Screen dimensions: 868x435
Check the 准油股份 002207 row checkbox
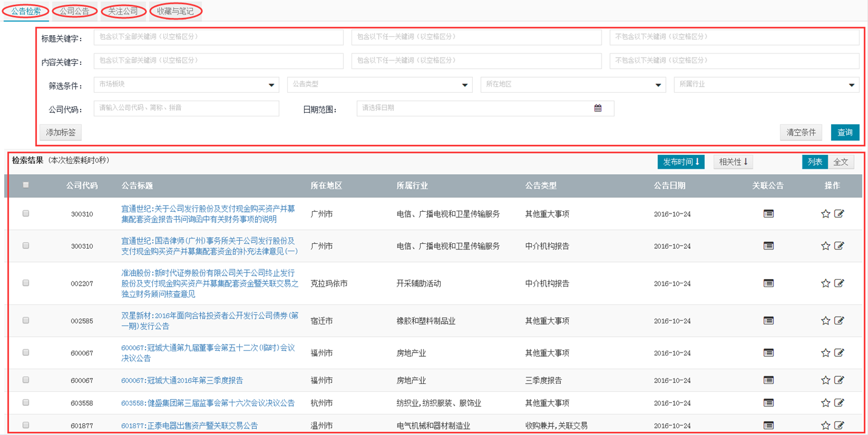click(x=25, y=283)
